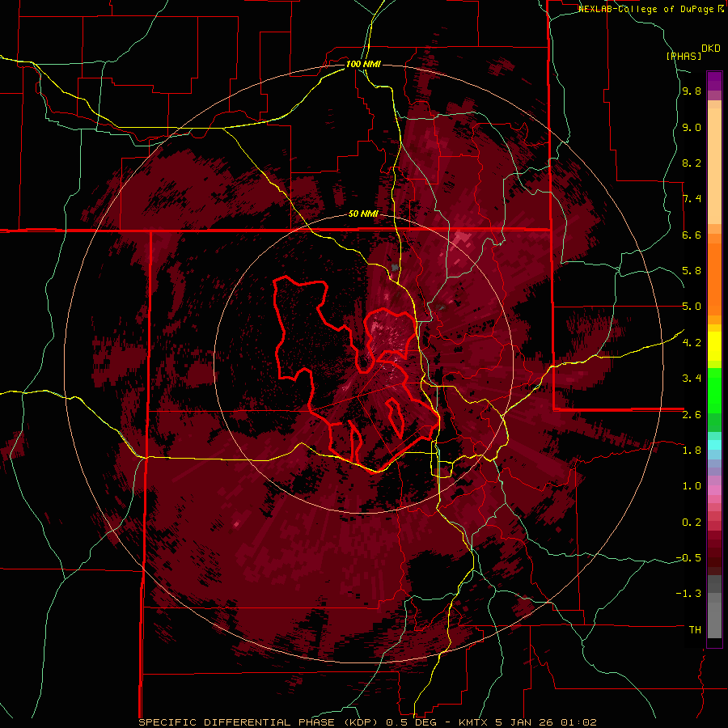
Task: Click the 3.4 legend value
Action: [692, 379]
